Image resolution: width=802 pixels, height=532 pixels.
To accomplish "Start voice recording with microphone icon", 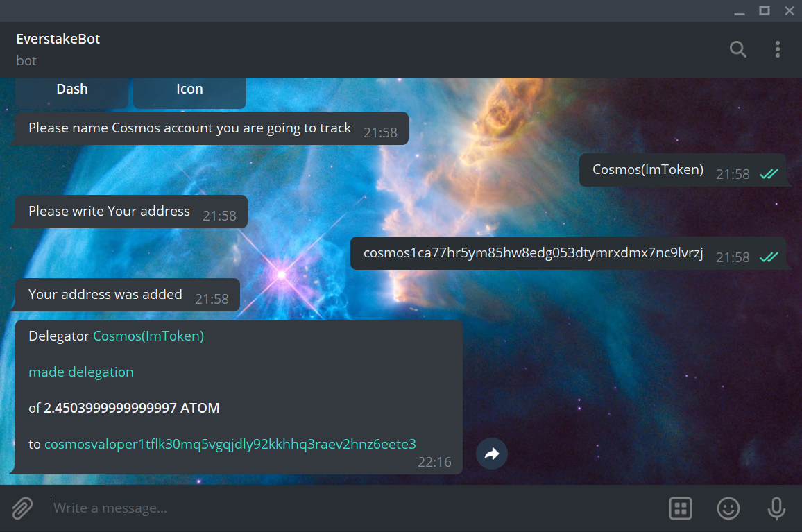I will (x=776, y=508).
